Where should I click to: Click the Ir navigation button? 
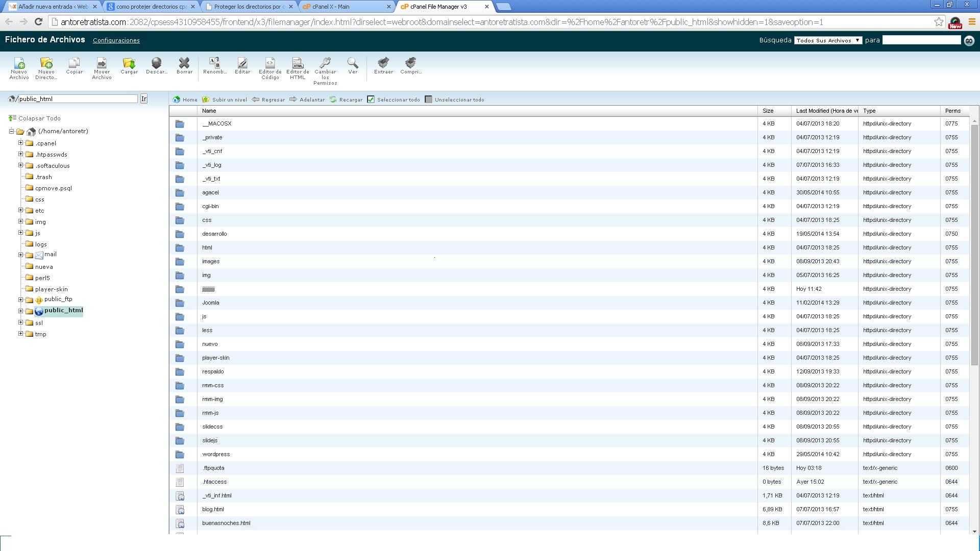coord(144,98)
